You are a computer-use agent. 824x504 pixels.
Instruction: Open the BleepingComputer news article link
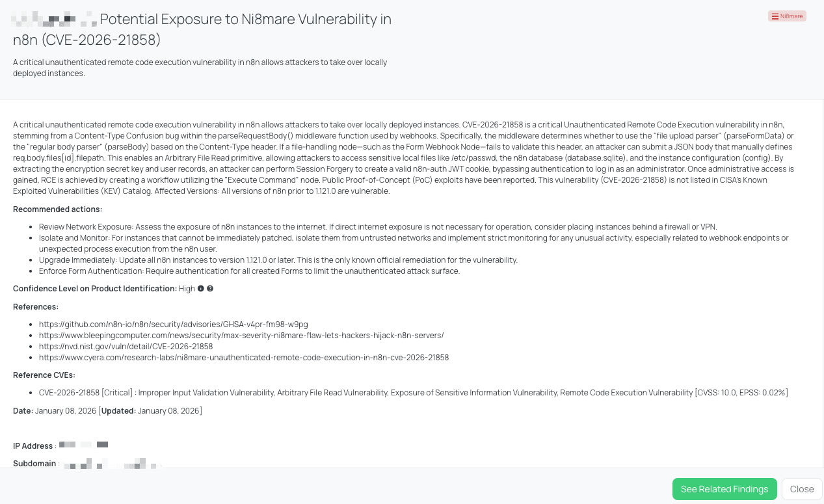pos(241,335)
